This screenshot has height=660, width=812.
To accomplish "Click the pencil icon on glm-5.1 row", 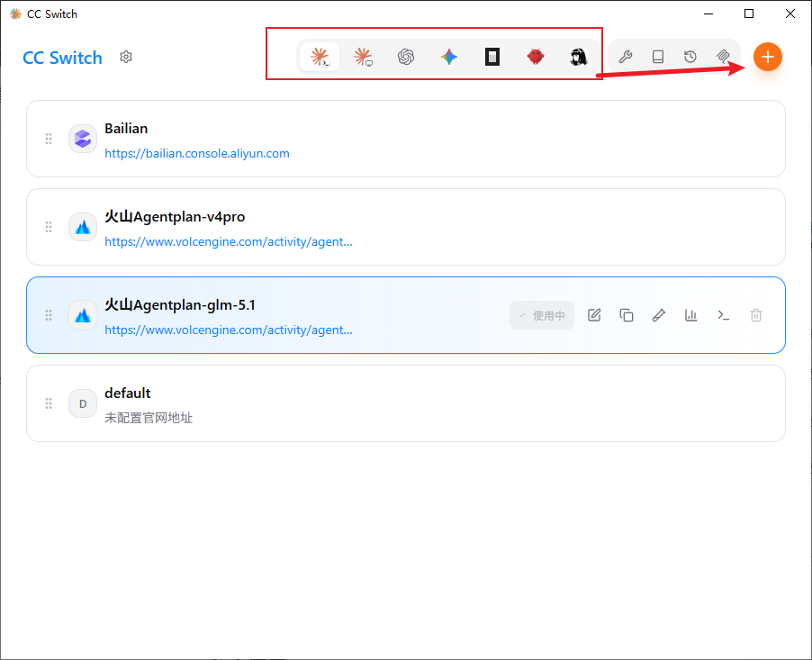I will [x=659, y=315].
